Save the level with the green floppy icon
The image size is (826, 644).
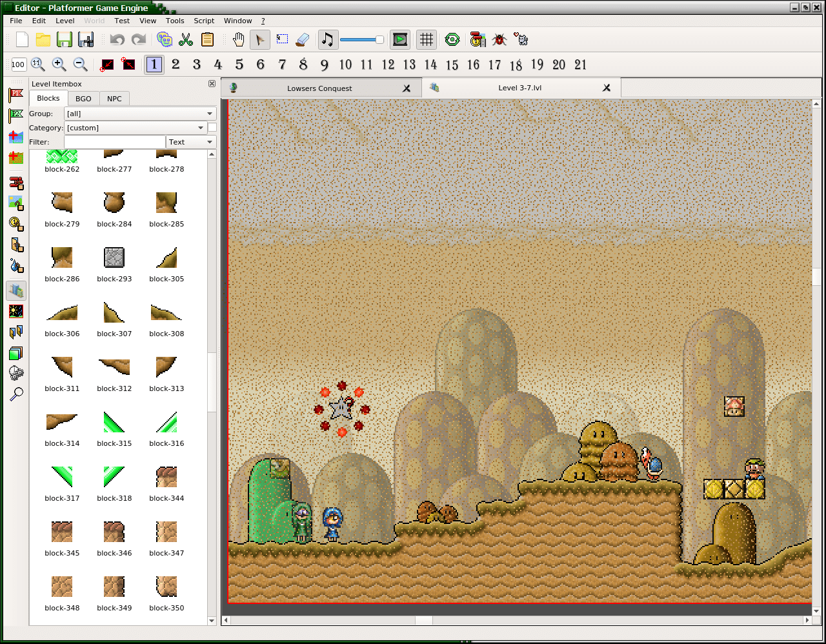click(65, 40)
